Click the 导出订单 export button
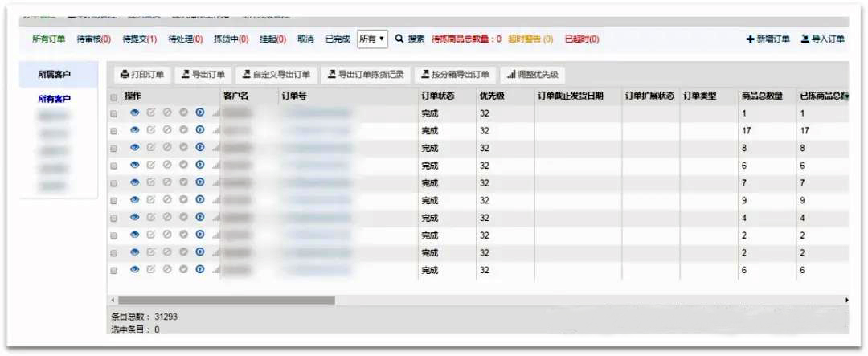Image resolution: width=868 pixels, height=356 pixels. point(203,75)
